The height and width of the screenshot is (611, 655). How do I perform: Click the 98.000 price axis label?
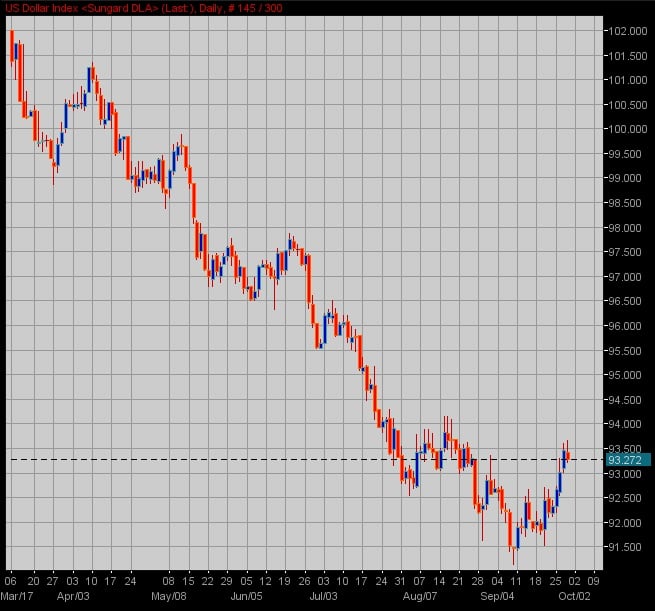point(625,228)
